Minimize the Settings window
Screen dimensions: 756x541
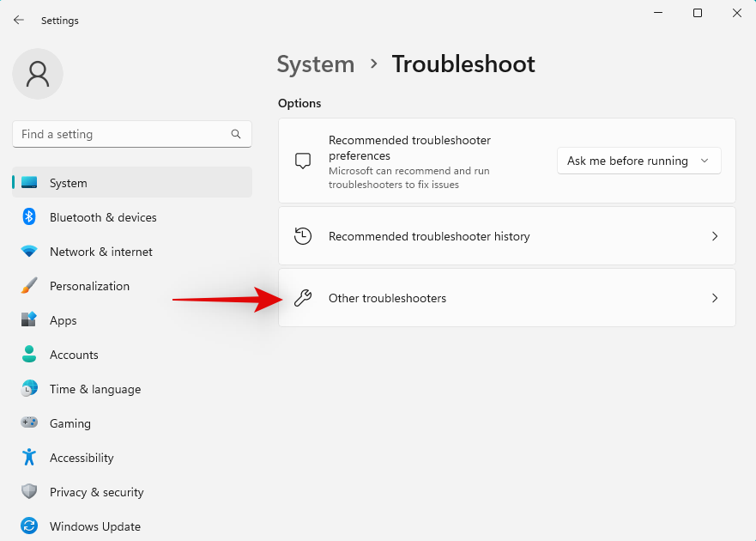coord(658,13)
